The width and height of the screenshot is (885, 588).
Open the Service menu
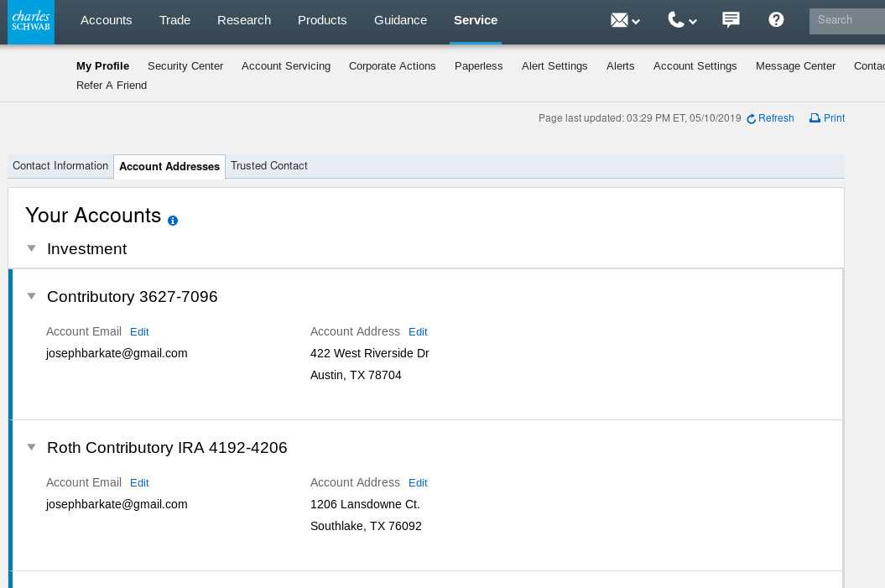click(476, 20)
